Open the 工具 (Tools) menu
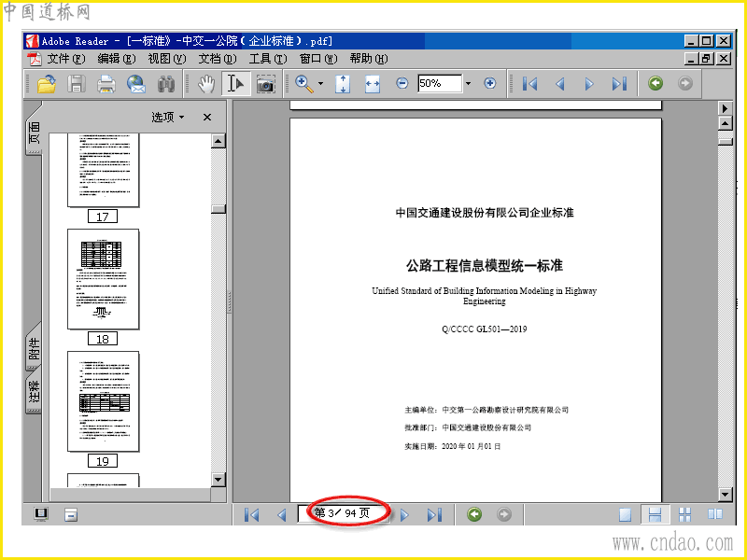This screenshot has height=560, width=747. 268,59
